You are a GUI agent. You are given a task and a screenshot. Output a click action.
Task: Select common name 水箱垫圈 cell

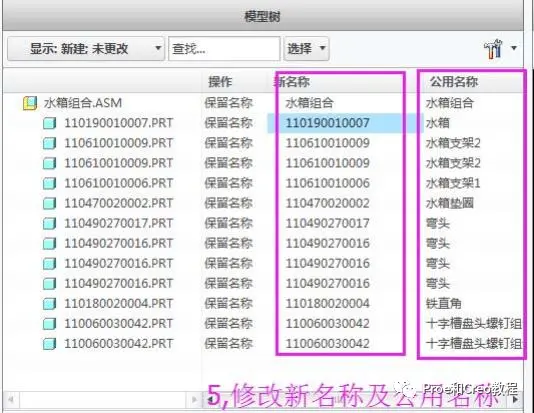[450, 204]
